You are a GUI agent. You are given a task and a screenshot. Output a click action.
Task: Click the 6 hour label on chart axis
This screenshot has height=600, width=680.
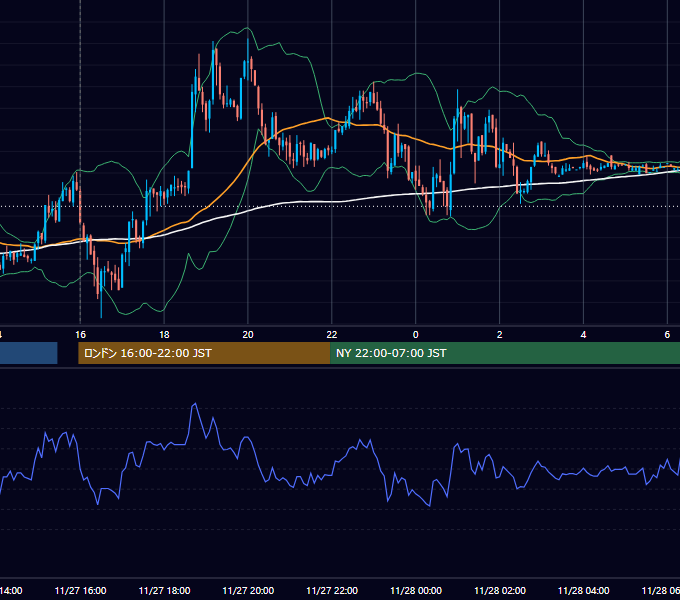pyautogui.click(x=667, y=335)
